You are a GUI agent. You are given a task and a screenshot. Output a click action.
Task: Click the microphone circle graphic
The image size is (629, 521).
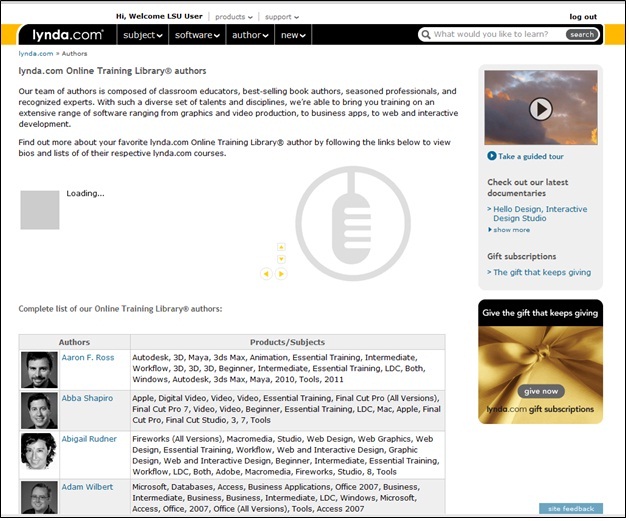353,223
